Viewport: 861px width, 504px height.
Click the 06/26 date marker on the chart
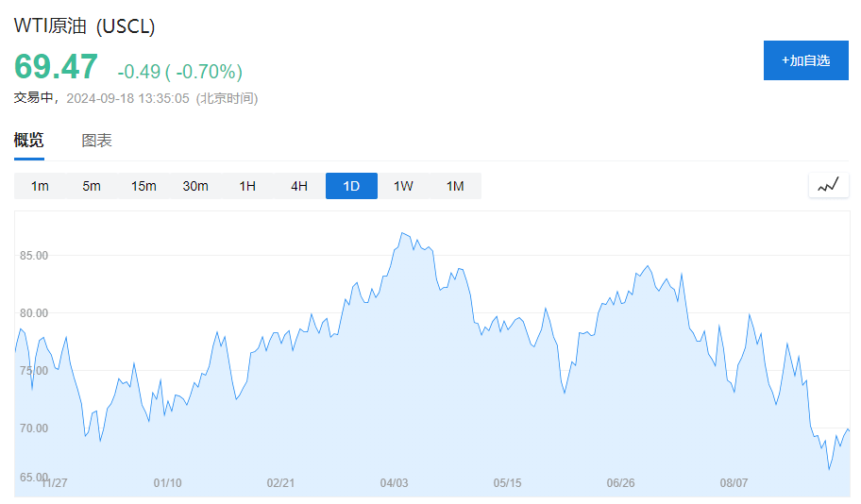620,483
